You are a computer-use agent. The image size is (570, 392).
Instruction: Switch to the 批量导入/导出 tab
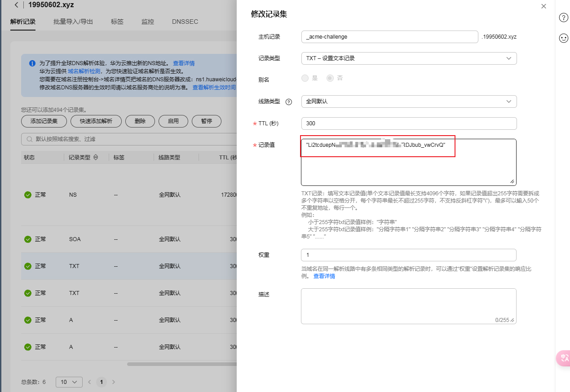point(73,22)
